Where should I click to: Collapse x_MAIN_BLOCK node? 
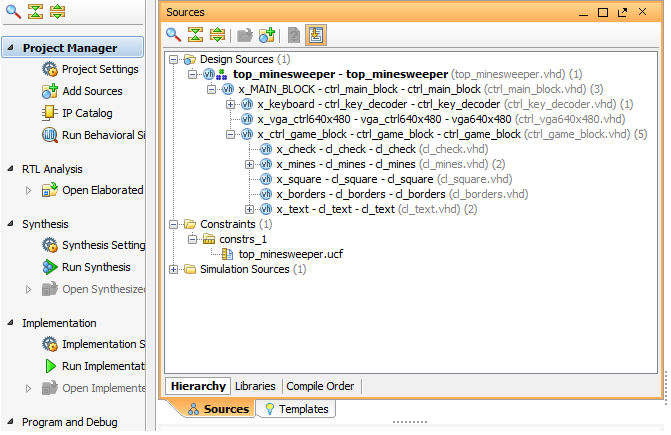point(211,89)
